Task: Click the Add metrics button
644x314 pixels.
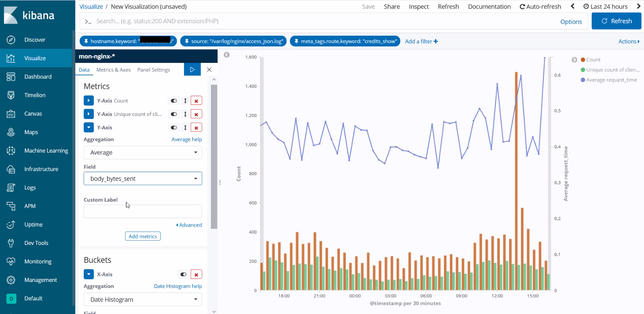Action: pyautogui.click(x=143, y=237)
